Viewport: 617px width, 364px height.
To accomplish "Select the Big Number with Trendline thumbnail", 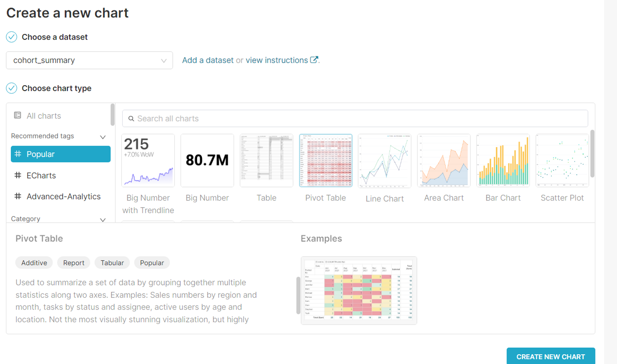I will [x=148, y=160].
